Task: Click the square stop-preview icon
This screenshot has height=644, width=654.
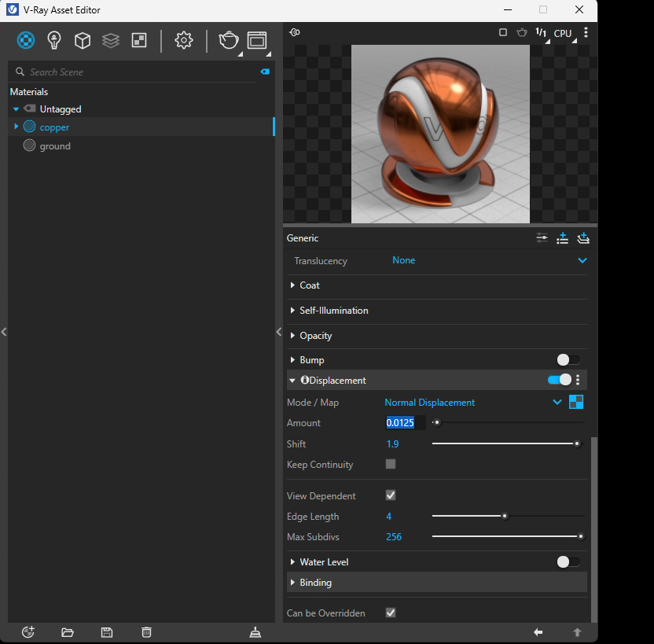Action: point(503,32)
